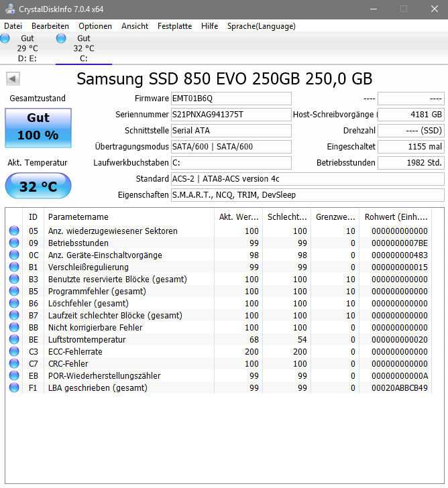Click status icon of Programmfehler row

click(x=14, y=291)
